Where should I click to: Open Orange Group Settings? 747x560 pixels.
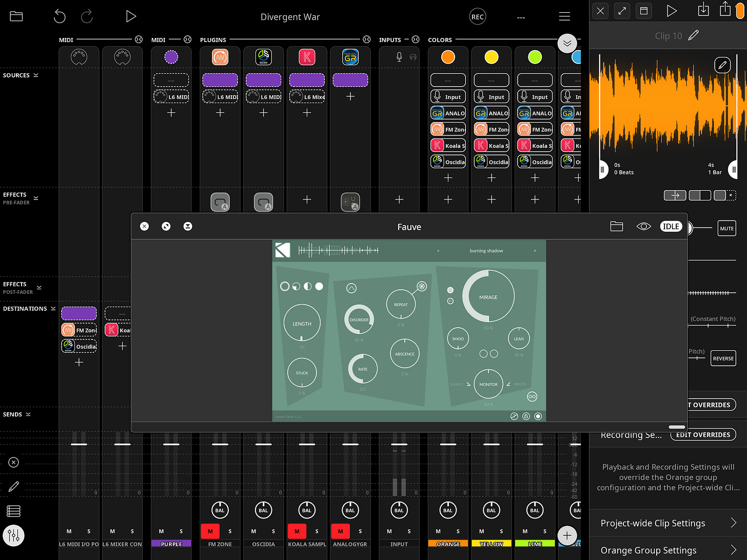click(667, 550)
